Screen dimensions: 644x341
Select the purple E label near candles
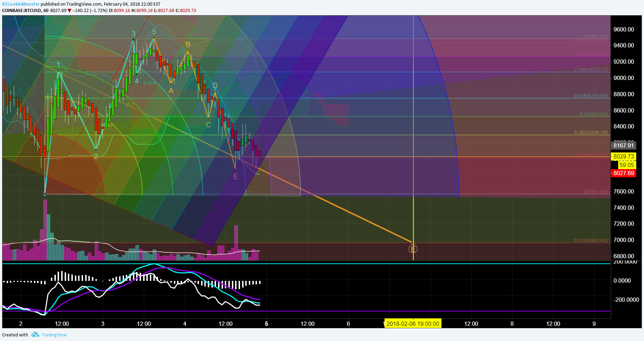(236, 176)
